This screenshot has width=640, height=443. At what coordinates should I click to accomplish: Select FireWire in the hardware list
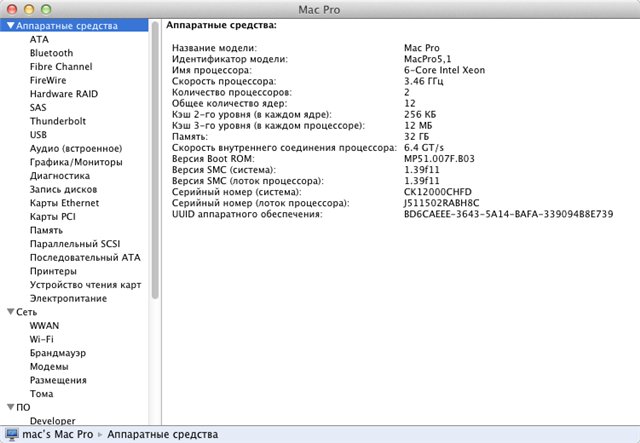tap(48, 80)
